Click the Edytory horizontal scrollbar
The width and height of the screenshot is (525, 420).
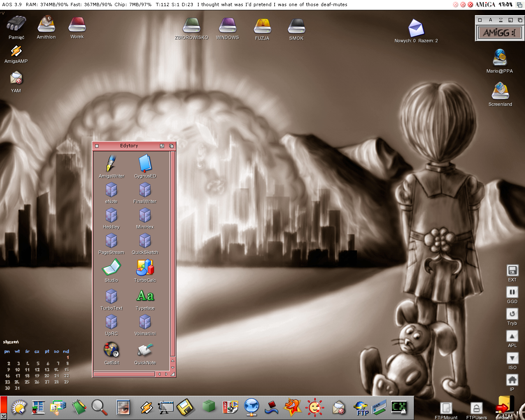(124, 374)
